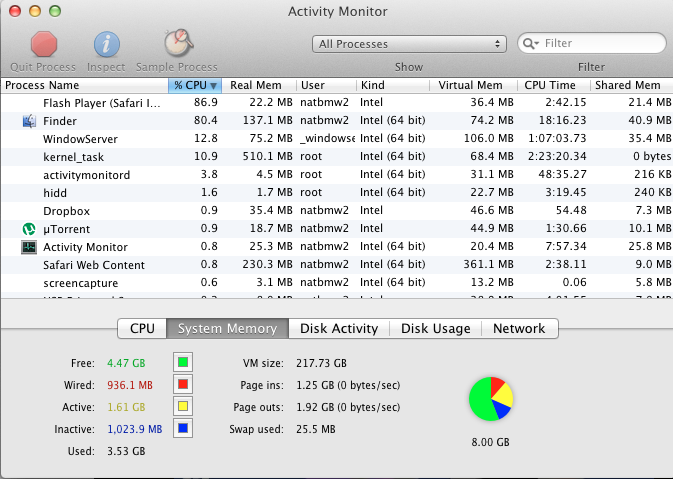
Task: Select the Finder icon in process list
Action: pos(29,121)
